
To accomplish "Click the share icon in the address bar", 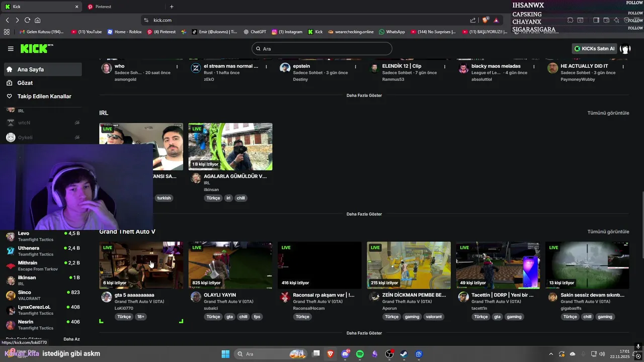I will point(473,20).
